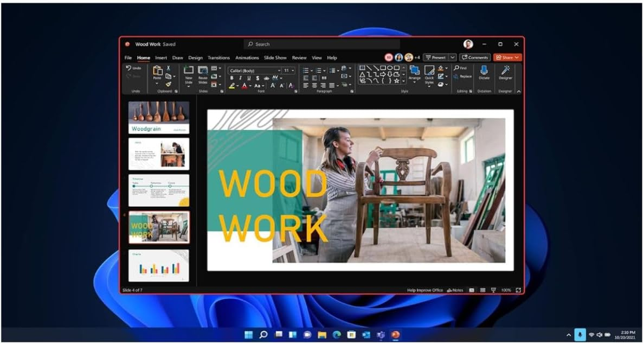This screenshot has width=644, height=344.
Task: Toggle italic formatting
Action: click(x=240, y=78)
